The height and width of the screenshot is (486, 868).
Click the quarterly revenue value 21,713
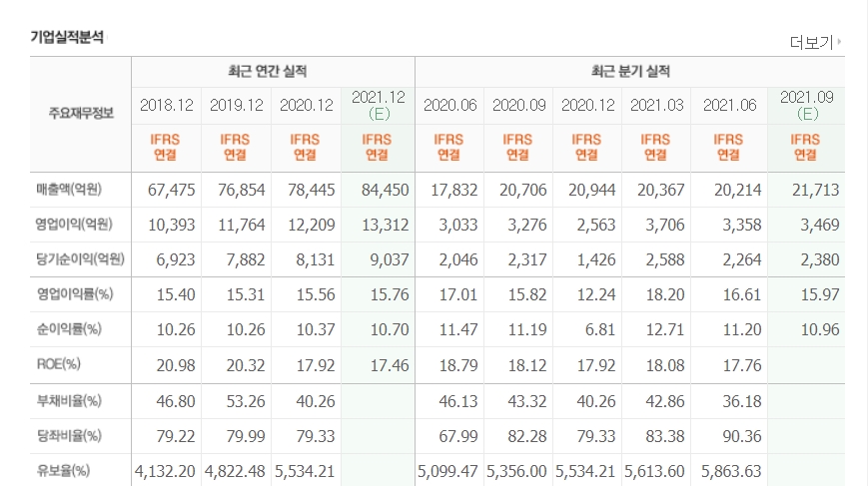(815, 191)
